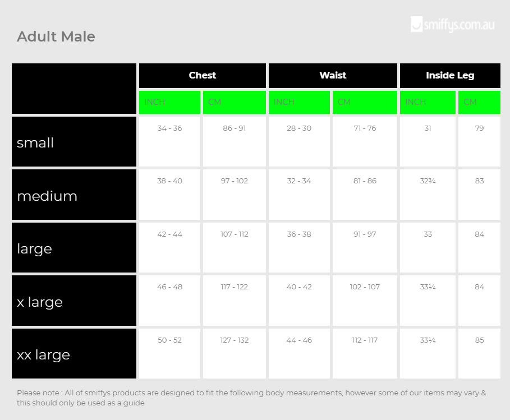Image resolution: width=510 pixels, height=420 pixels.
Task: Click the green INCH cell under Inside Leg
Action: click(428, 102)
